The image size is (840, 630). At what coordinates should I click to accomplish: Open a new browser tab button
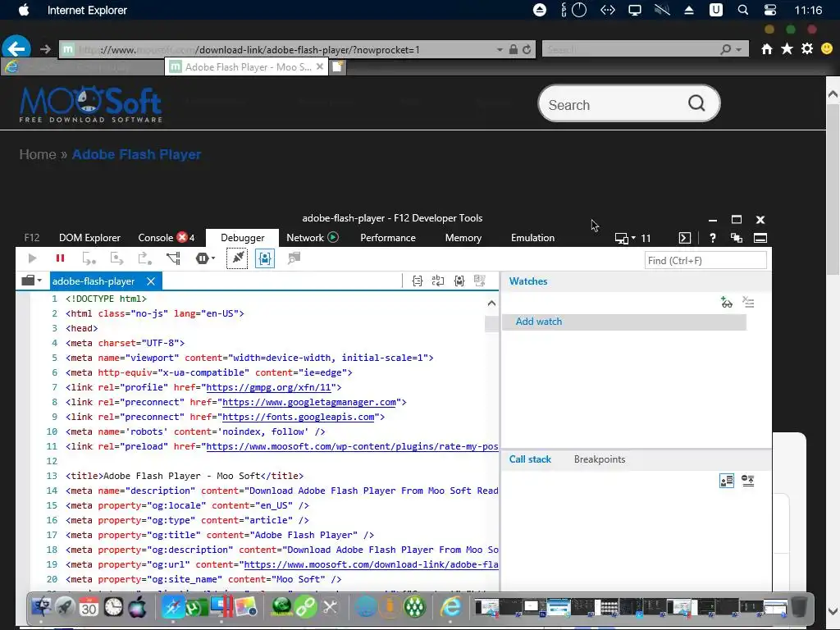pos(338,67)
